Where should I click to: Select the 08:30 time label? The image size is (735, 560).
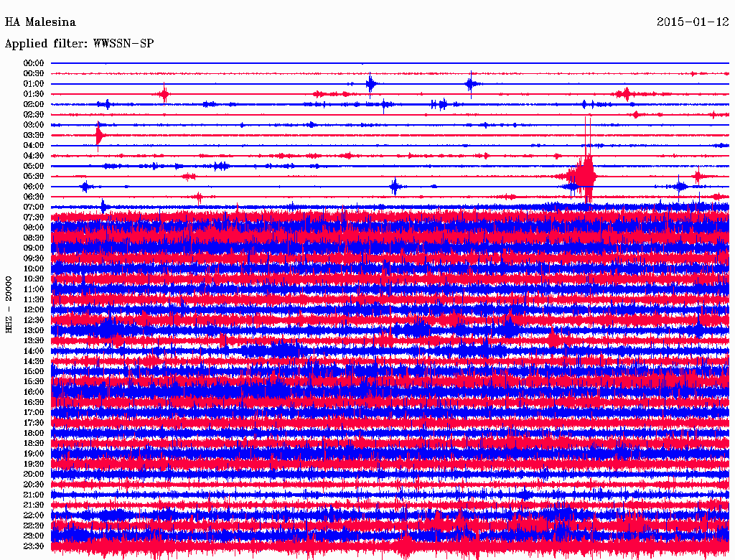34,238
